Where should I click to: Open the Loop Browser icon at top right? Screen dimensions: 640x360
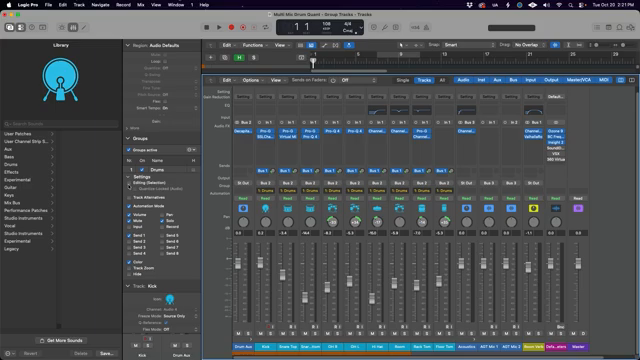point(619,27)
